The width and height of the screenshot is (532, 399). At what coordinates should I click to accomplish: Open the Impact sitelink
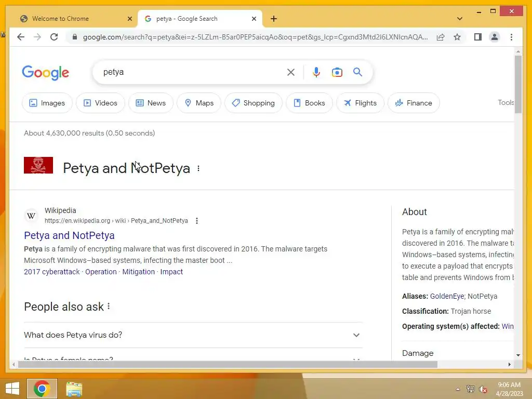171,272
